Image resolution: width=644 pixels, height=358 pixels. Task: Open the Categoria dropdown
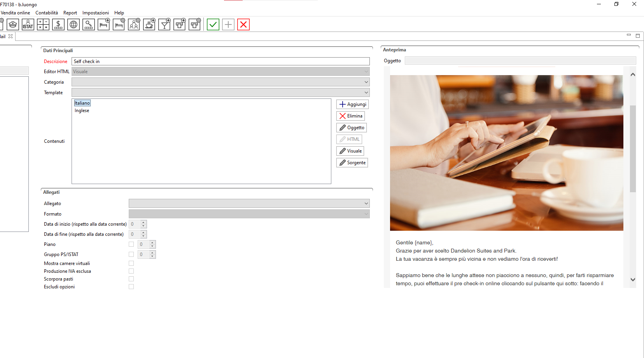[220, 82]
